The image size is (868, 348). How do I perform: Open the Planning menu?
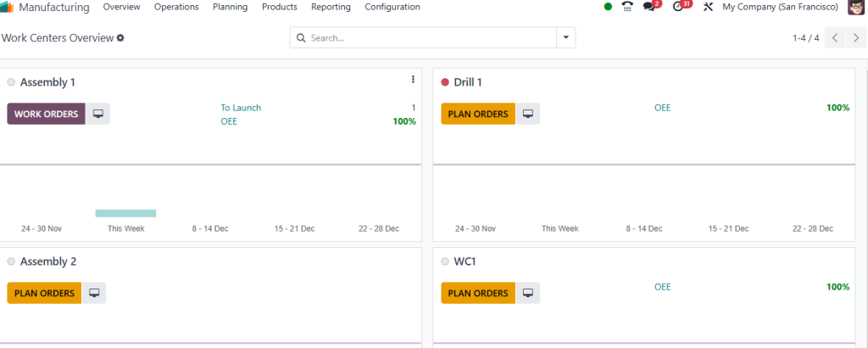coord(231,7)
